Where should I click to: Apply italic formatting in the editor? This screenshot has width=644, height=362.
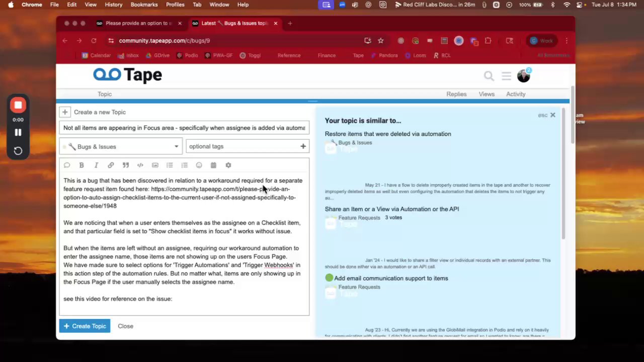tap(96, 165)
